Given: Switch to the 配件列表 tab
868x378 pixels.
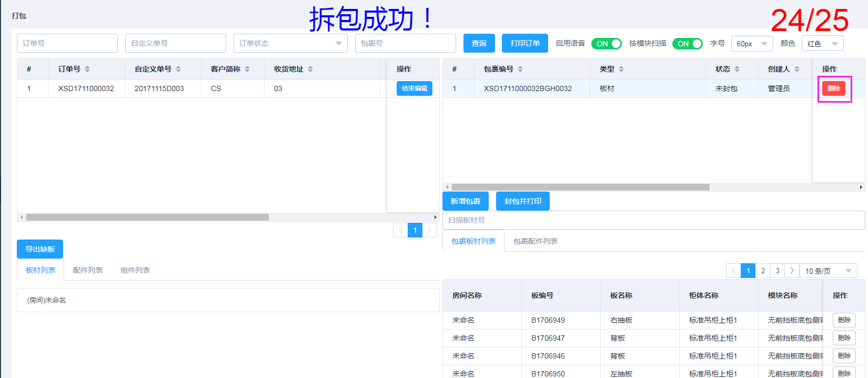Looking at the screenshot, I should pos(88,270).
